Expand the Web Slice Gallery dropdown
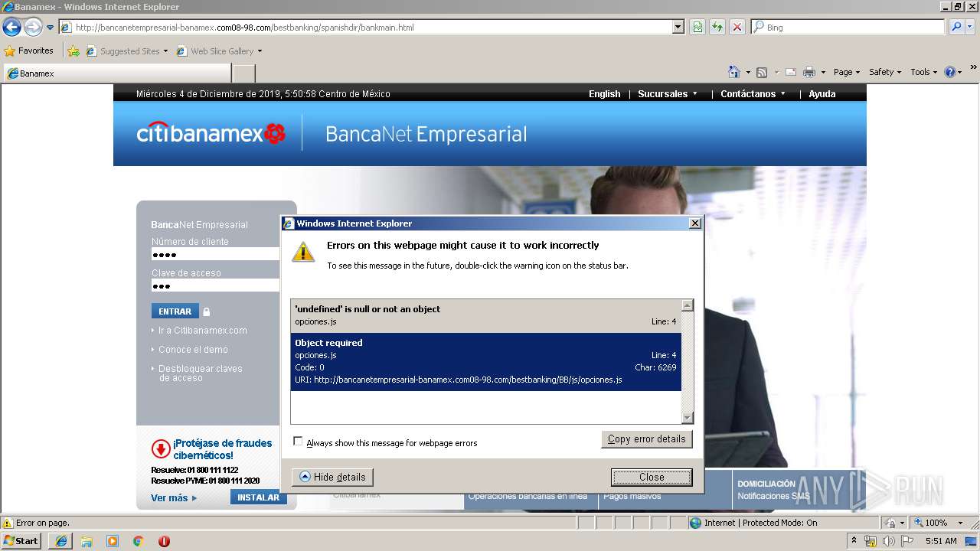Viewport: 980px width, 551px height. tap(260, 51)
